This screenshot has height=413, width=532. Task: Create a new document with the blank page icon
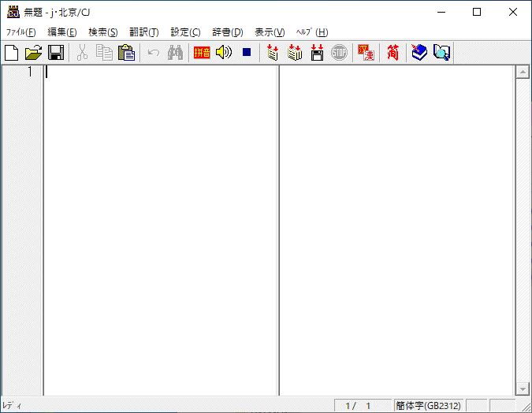click(12, 53)
